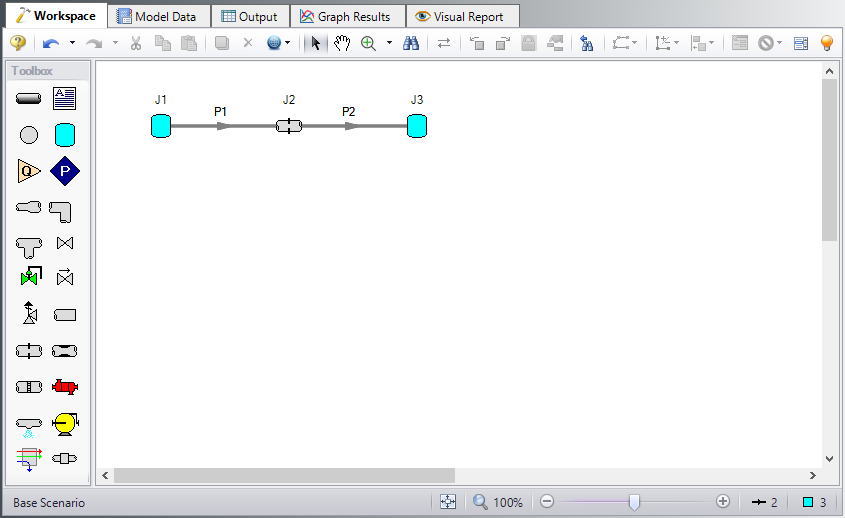This screenshot has width=845, height=518.
Task: Select junction J2 on the workspace
Action: (289, 126)
